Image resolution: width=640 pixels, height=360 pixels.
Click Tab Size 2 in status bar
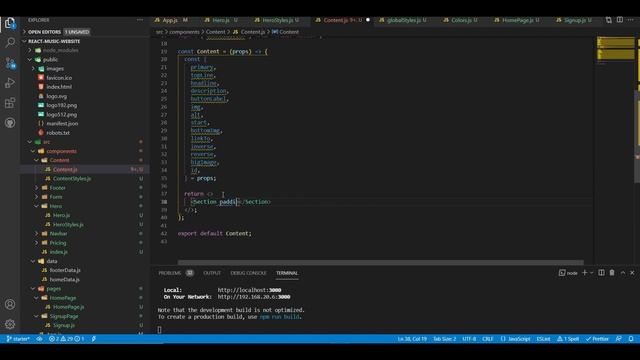(x=444, y=339)
